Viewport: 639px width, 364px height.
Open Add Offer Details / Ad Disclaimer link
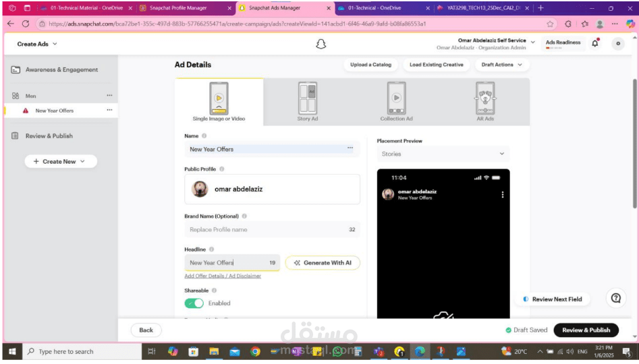point(223,276)
